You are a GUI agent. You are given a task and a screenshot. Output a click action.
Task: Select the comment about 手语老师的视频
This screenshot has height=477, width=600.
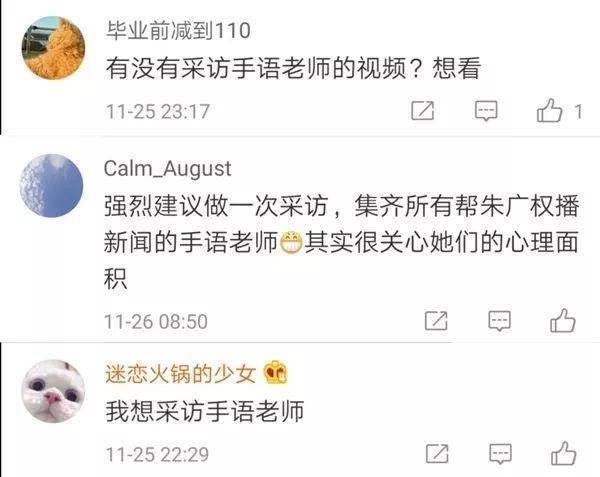click(x=293, y=68)
